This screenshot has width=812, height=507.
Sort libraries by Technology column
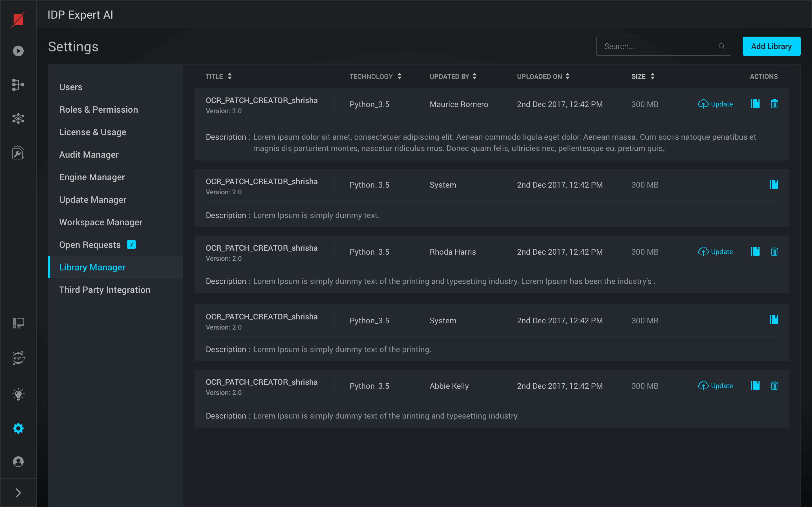(399, 76)
